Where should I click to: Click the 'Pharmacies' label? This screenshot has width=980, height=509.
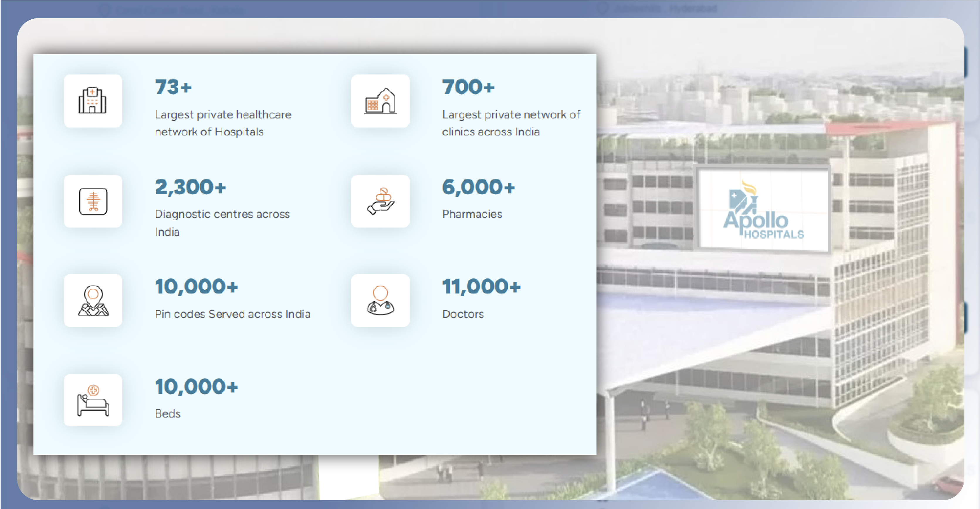point(472,214)
